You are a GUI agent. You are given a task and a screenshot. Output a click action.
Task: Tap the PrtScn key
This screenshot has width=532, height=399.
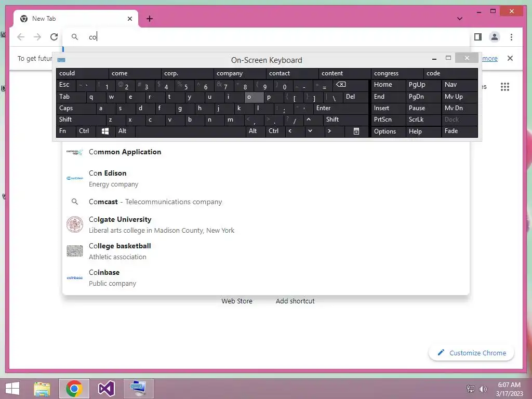[388, 119]
